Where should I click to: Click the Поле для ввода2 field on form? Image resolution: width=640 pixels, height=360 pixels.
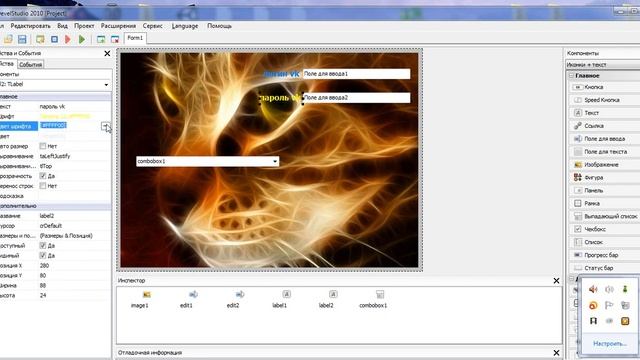point(356,98)
